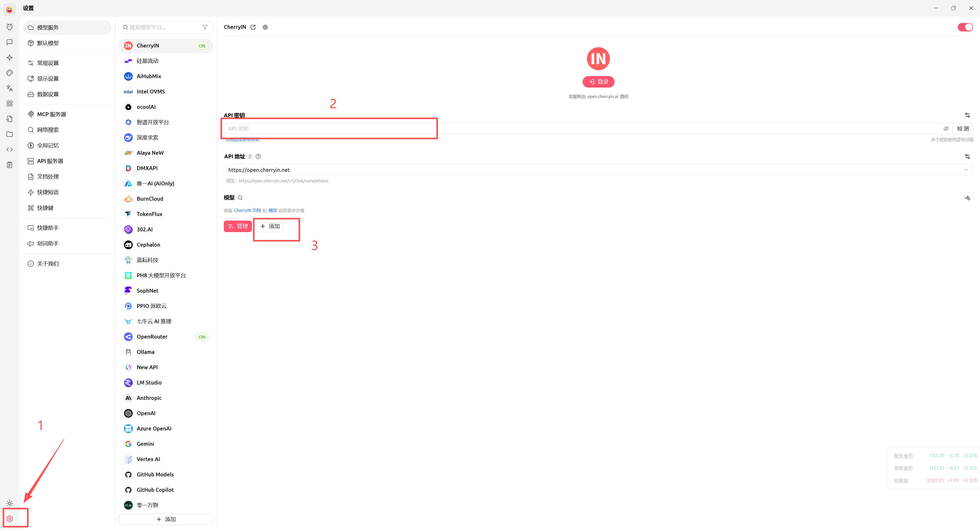This screenshot has width=980, height=530.
Task: Select OpenRouter in the provider list
Action: (x=152, y=337)
